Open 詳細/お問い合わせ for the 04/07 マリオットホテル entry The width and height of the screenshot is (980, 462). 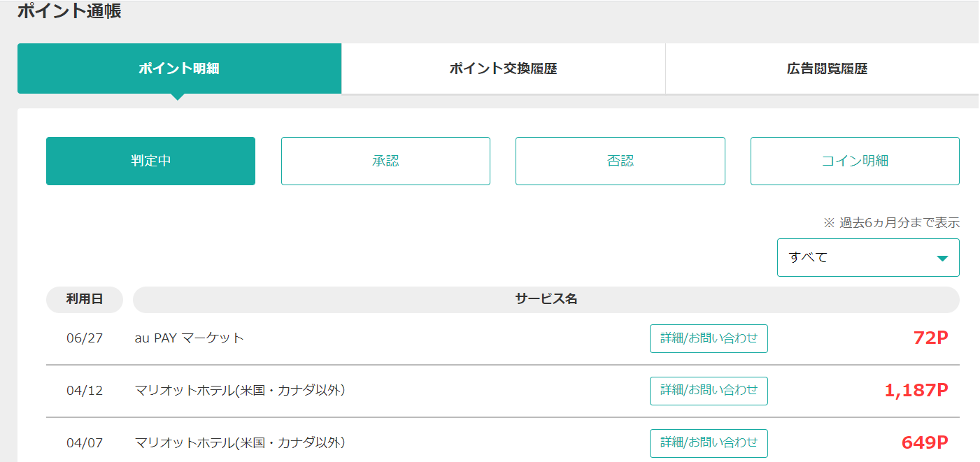coord(709,443)
